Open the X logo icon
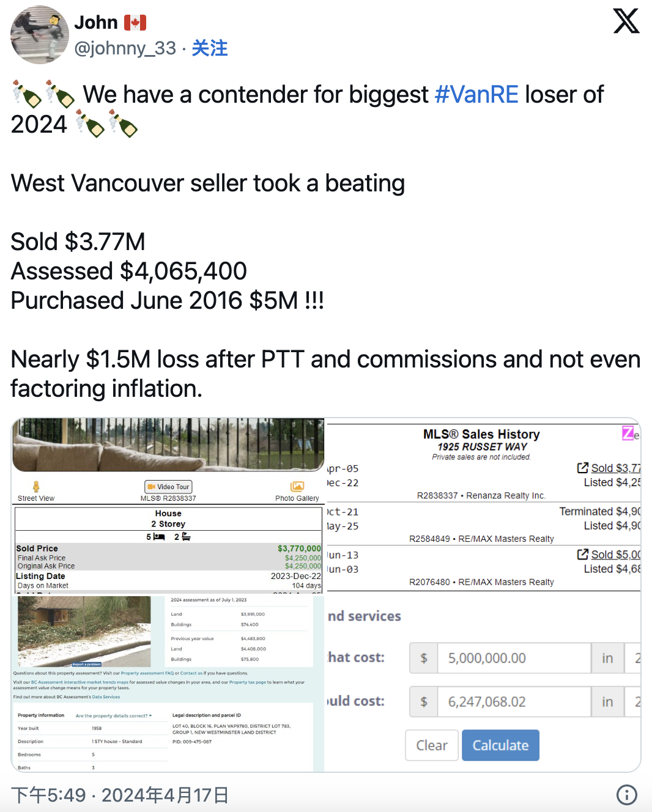This screenshot has height=812, width=652. coord(626,21)
